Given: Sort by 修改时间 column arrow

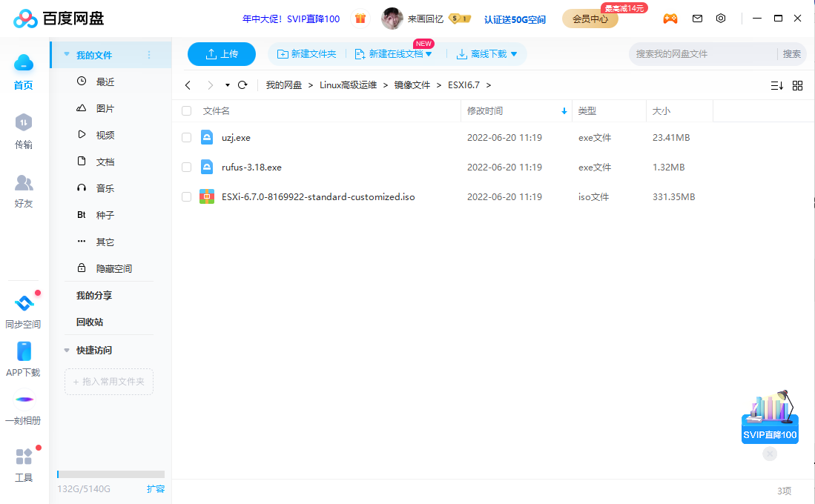Looking at the screenshot, I should coord(564,111).
